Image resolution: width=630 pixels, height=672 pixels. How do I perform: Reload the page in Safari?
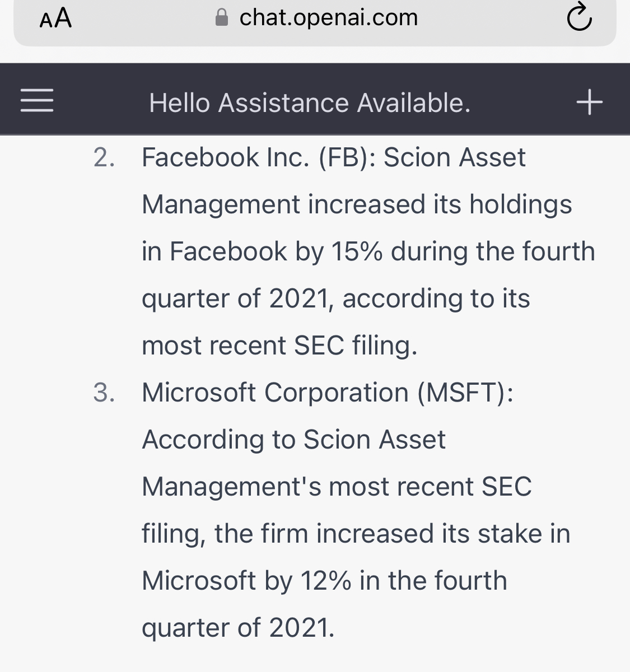(x=579, y=17)
